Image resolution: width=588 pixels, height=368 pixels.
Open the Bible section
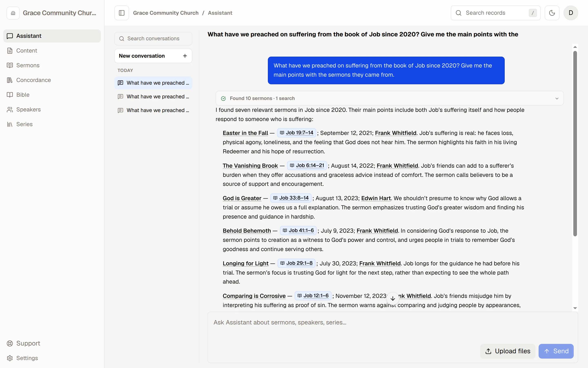[x=52, y=95]
